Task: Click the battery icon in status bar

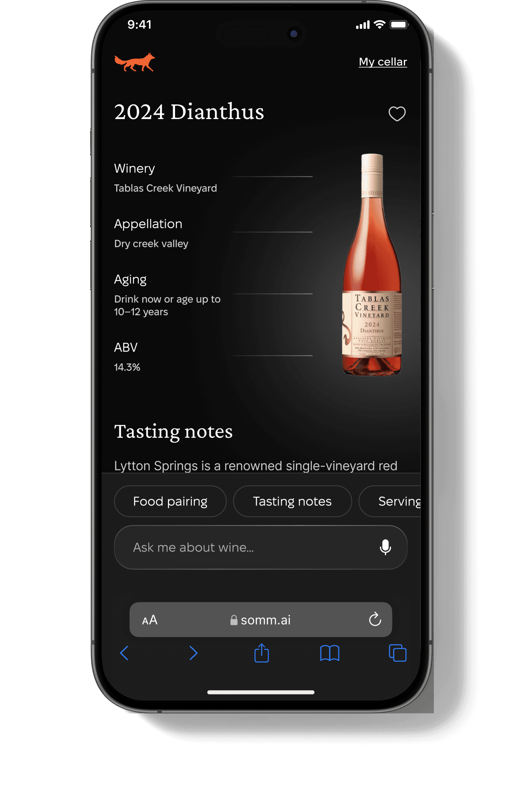Action: (x=399, y=25)
